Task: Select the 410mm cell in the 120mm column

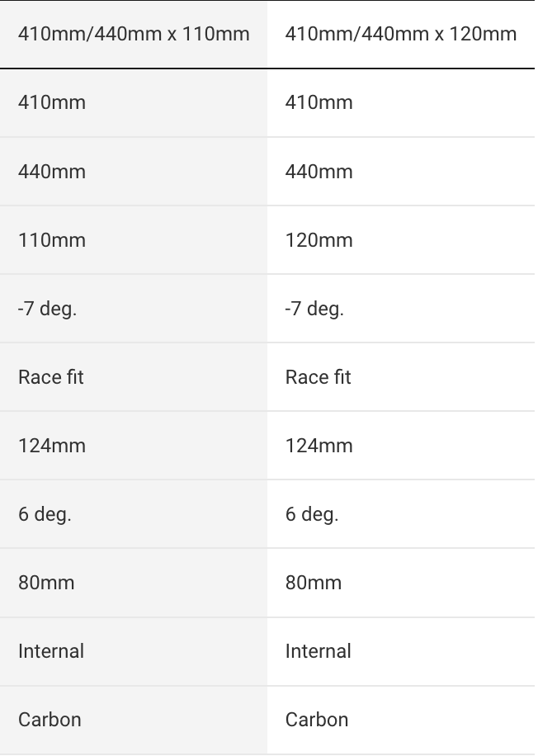Action: (x=319, y=102)
